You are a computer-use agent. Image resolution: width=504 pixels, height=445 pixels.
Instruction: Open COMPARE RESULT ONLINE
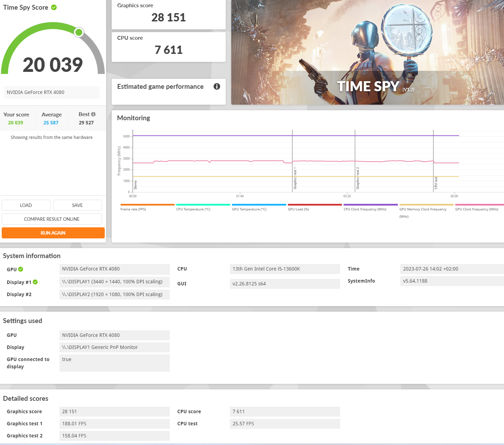pyautogui.click(x=52, y=219)
